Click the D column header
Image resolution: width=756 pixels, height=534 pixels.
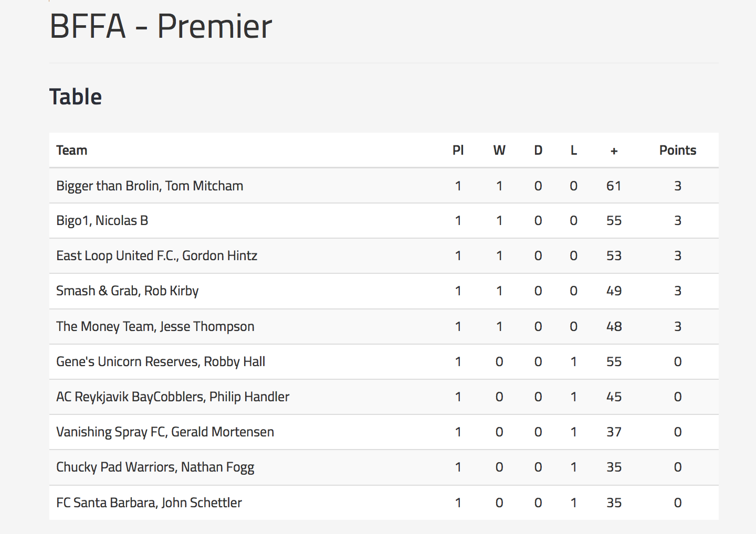pos(538,151)
